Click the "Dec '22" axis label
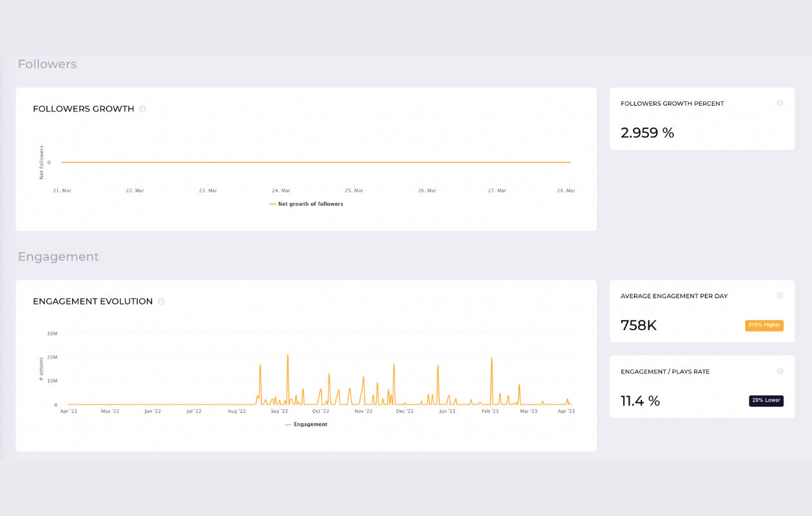This screenshot has height=516, width=812. (405, 411)
